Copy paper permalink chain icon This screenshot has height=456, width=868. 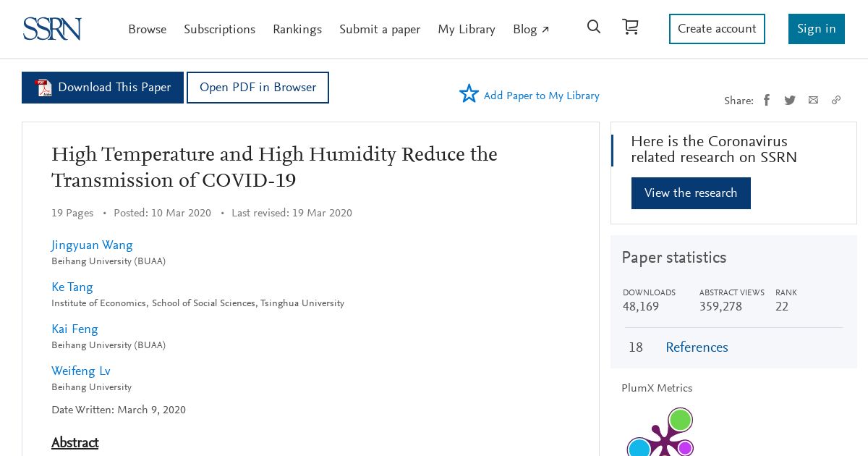(836, 100)
